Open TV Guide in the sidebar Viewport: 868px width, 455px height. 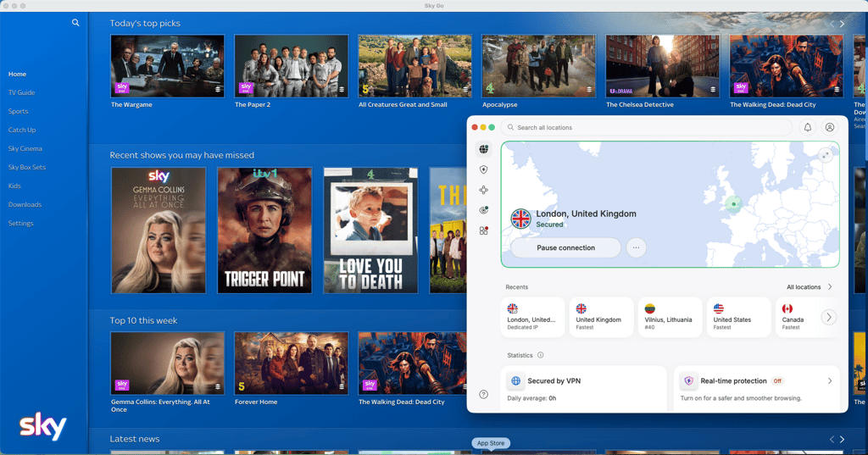pyautogui.click(x=21, y=92)
